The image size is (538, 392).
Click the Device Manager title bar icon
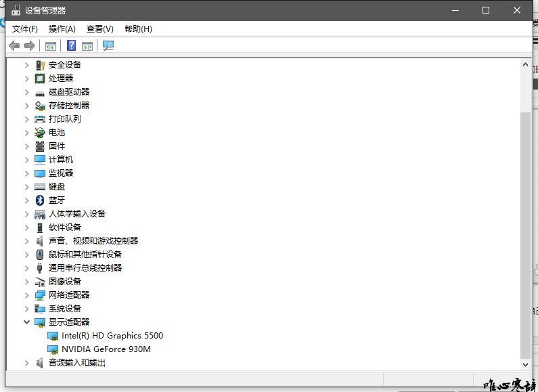tap(16, 10)
